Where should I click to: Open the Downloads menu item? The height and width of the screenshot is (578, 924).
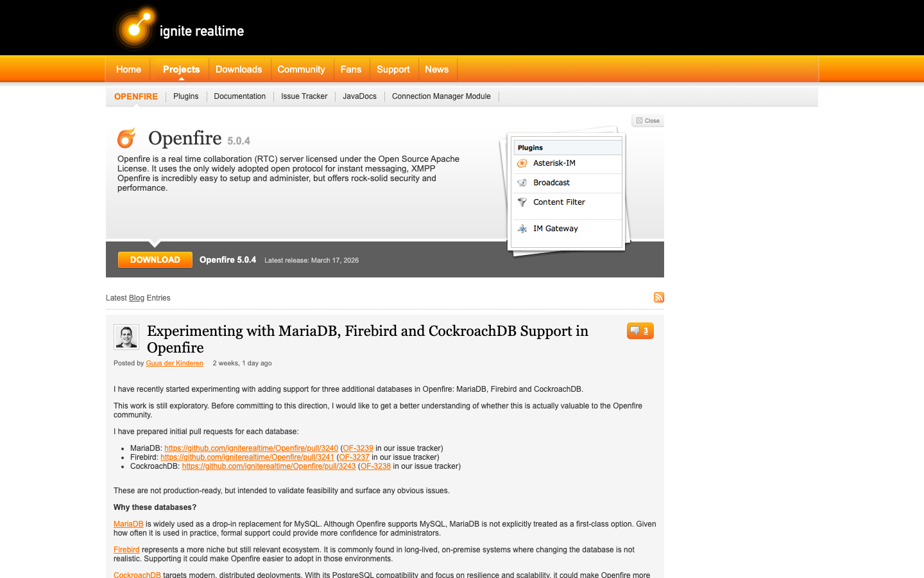[239, 69]
